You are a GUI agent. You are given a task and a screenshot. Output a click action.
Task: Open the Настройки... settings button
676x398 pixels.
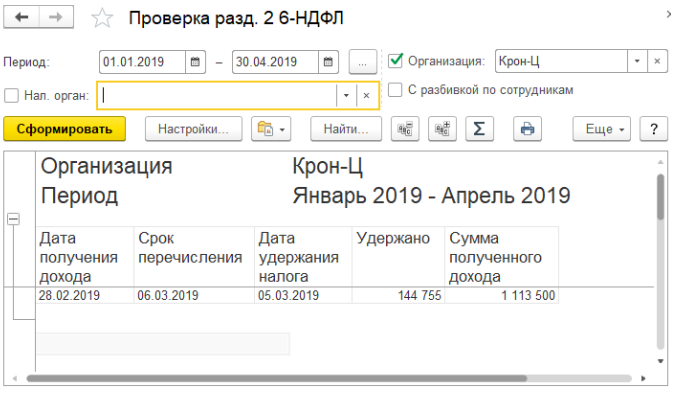click(194, 129)
